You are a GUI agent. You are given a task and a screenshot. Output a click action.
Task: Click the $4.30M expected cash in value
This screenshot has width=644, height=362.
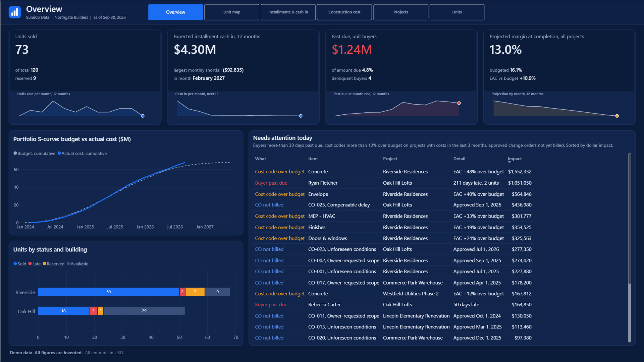pyautogui.click(x=195, y=50)
